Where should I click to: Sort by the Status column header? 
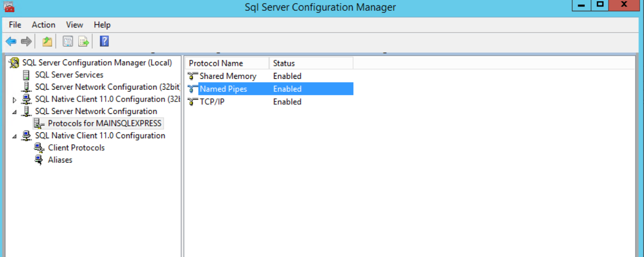tap(311, 63)
